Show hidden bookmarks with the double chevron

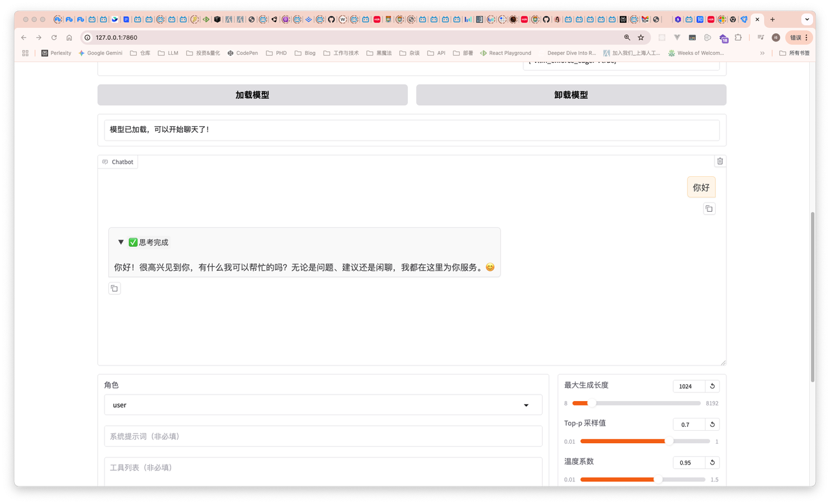[x=763, y=53]
